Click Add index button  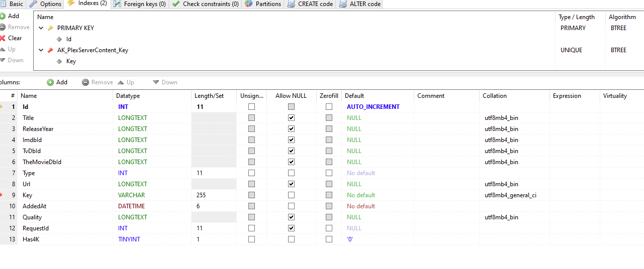point(10,16)
